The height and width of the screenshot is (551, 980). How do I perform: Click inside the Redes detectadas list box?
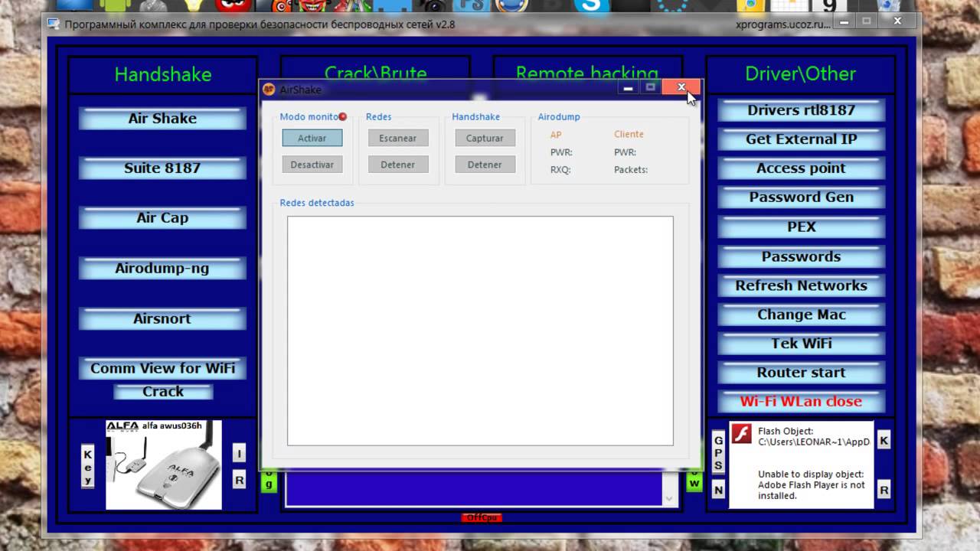coord(480,331)
